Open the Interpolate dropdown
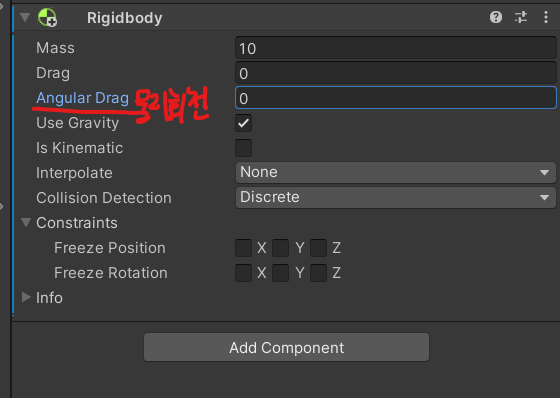 click(x=396, y=173)
